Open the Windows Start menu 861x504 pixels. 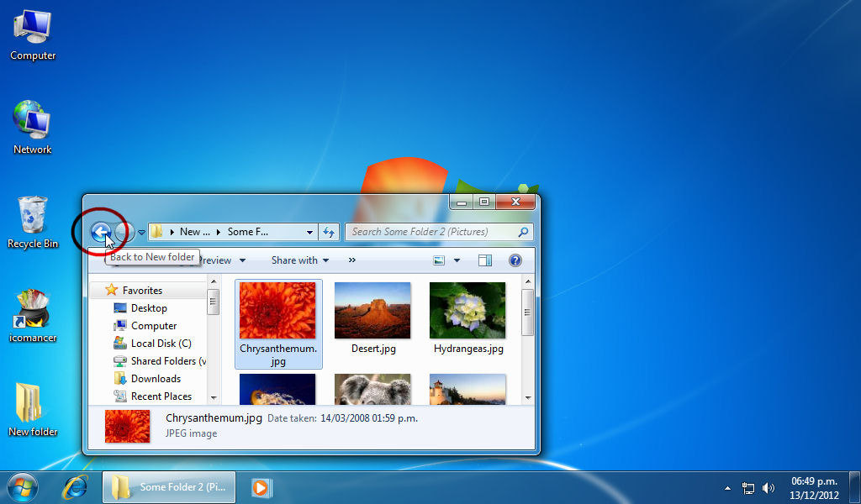click(23, 487)
